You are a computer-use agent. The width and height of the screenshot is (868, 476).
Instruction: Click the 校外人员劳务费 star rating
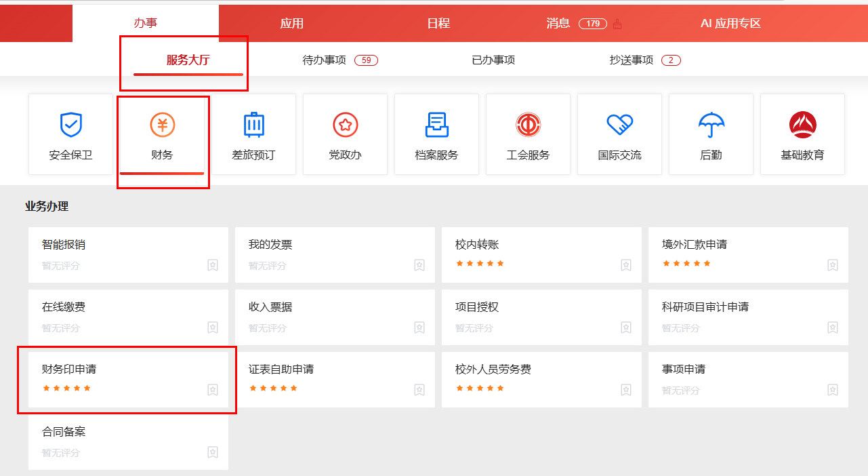pos(480,389)
